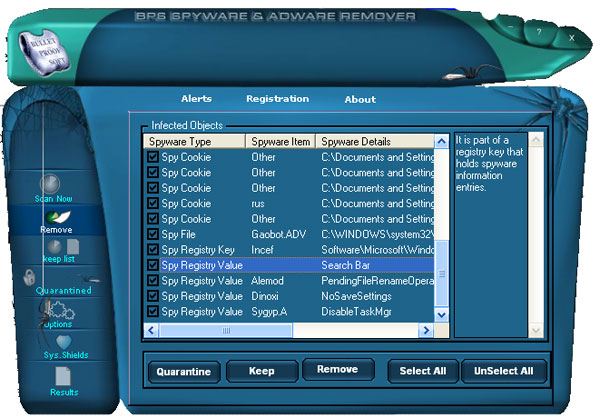Image resolution: width=600 pixels, height=418 pixels.
Task: Click the list's scroll down arrow
Action: (x=442, y=315)
